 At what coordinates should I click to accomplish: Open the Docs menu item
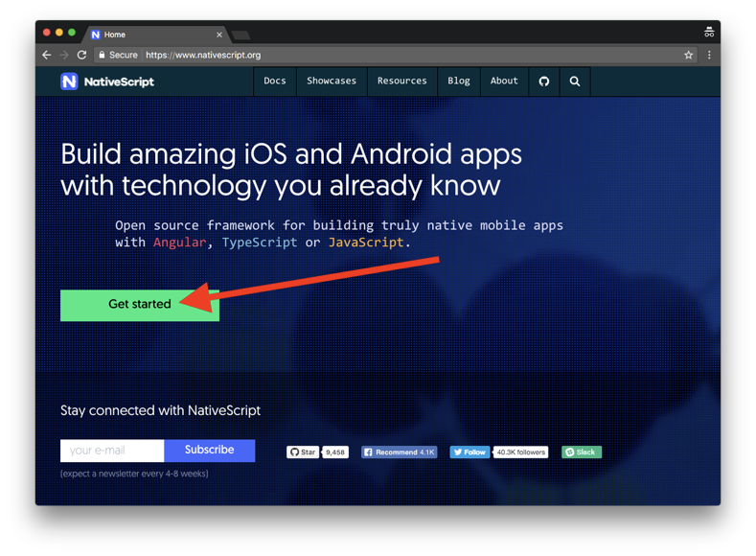tap(275, 81)
